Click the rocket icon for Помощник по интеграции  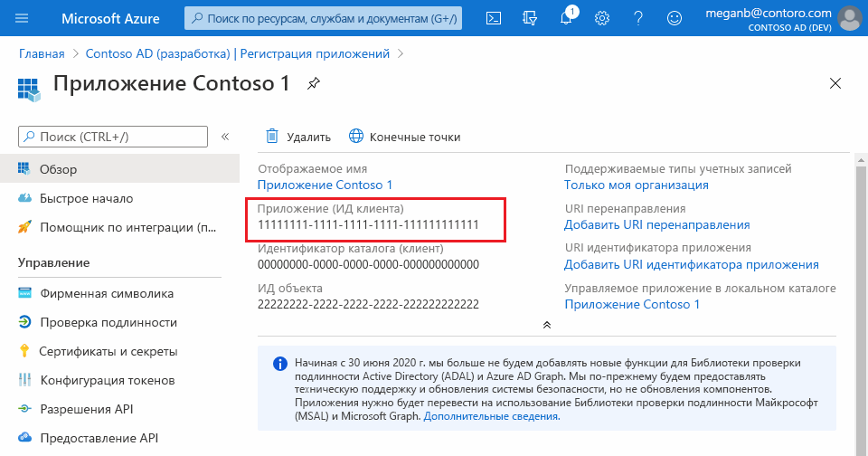point(24,226)
